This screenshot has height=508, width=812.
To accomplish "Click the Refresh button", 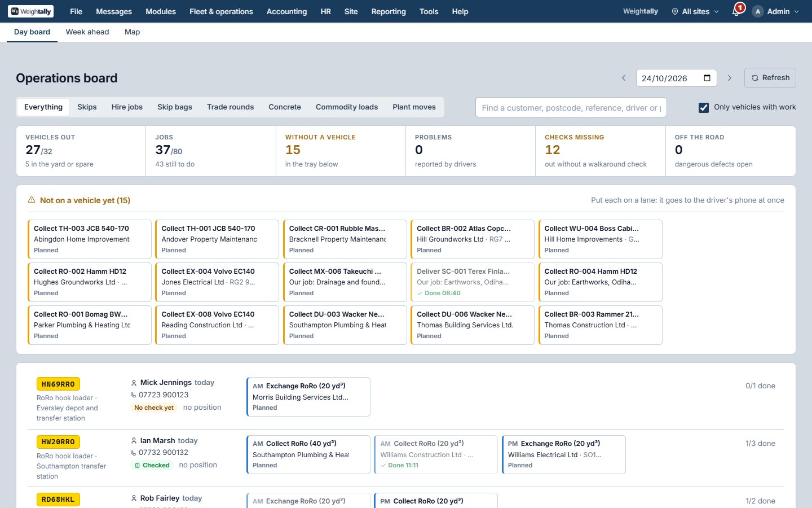I will click(770, 78).
